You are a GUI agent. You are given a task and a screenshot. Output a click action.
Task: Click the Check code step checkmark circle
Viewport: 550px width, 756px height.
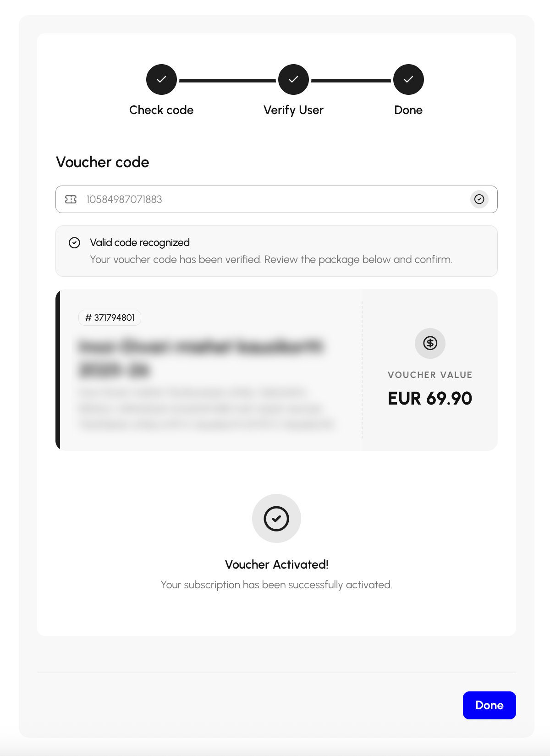coord(161,79)
